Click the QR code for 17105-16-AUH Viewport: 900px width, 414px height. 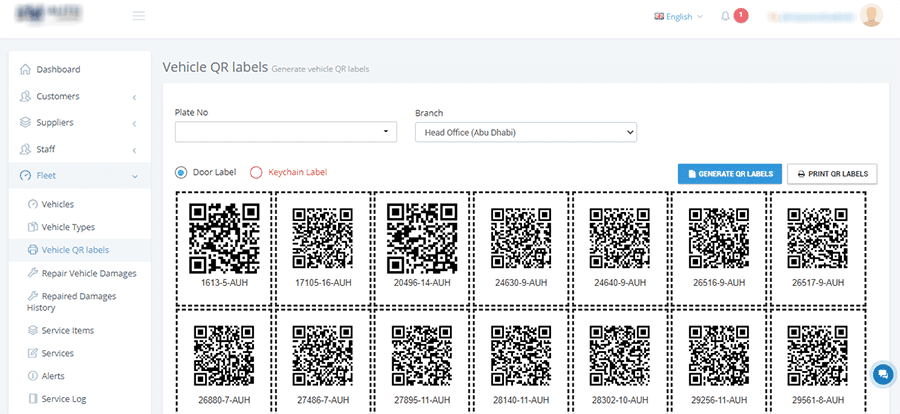point(323,238)
